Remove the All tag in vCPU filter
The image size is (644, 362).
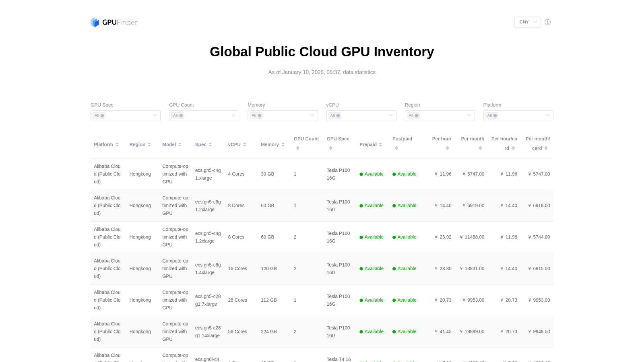coord(338,116)
